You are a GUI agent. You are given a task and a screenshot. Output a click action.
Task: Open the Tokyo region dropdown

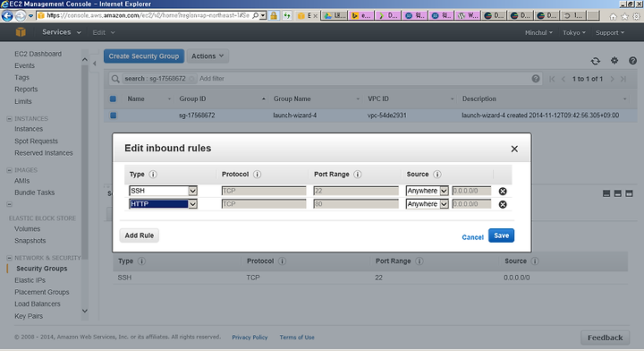click(573, 32)
